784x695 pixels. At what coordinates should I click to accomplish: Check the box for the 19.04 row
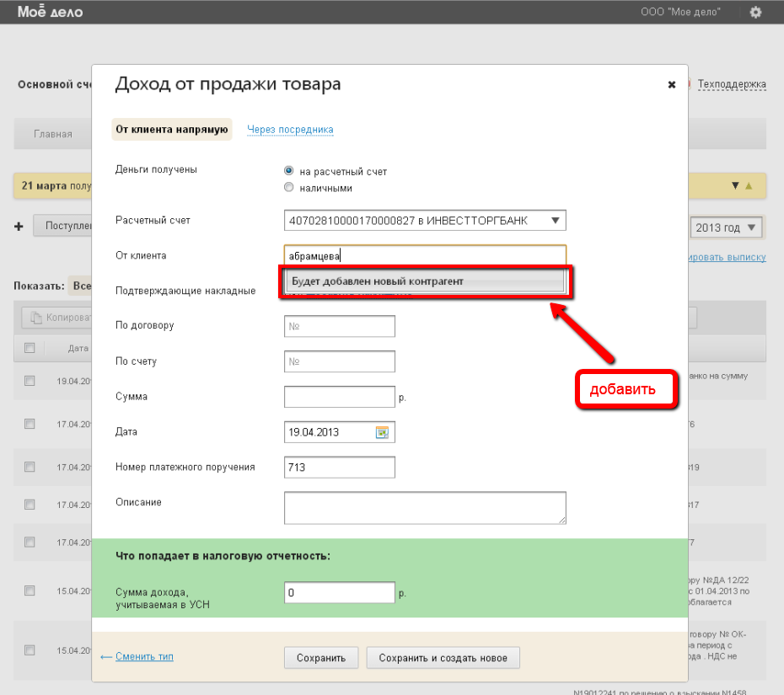[30, 381]
